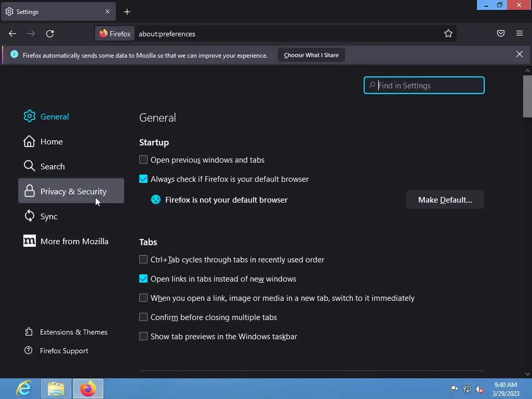Screen dimensions: 532x399
Task: Open the Save to Pocket icon
Action: (x=501, y=33)
